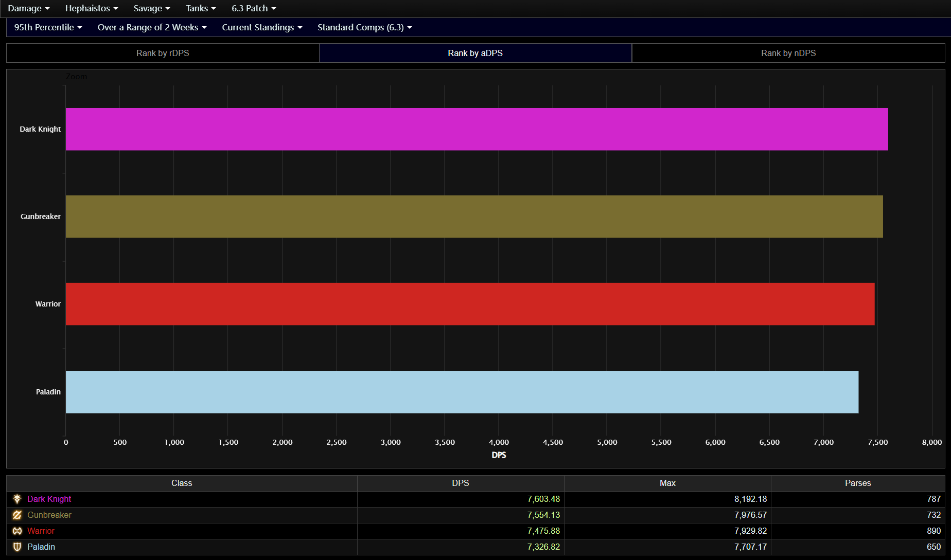Viewport: 951px width, 560px height.
Task: Expand the Tanks role dropdown
Action: tap(201, 8)
